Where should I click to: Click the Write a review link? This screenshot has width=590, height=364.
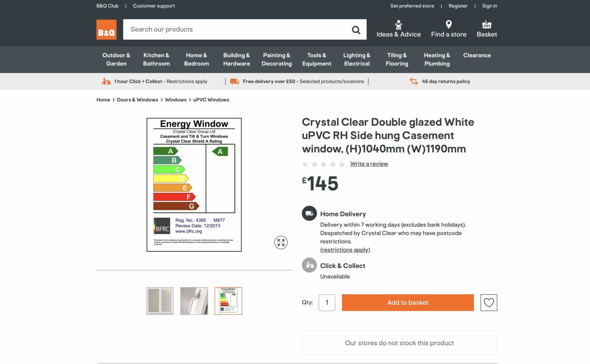coord(369,164)
